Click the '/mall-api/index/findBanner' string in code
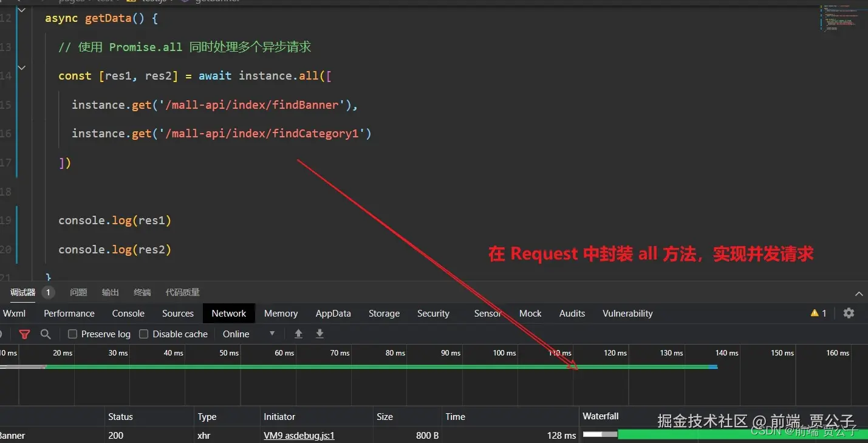This screenshot has height=443, width=868. [x=251, y=105]
